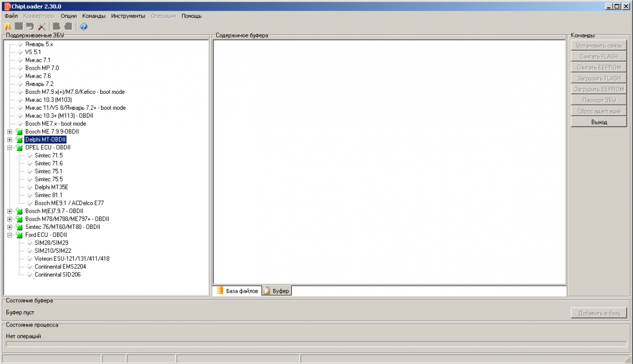Click the Установить связь button
The width and height of the screenshot is (633, 364).
[x=599, y=45]
